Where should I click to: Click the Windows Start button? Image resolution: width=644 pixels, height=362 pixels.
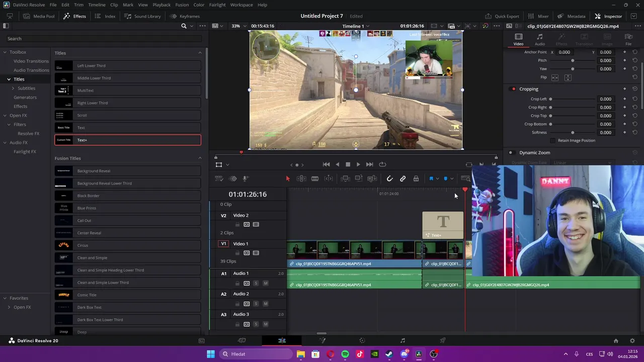211,354
